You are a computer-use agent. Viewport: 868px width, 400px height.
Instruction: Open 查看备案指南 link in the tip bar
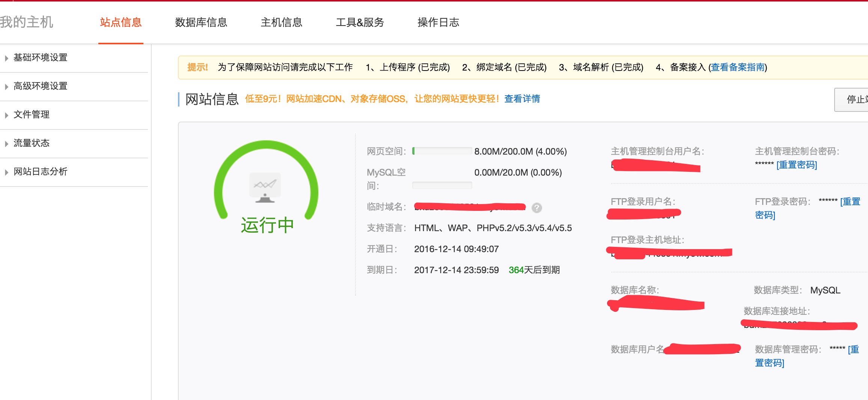[738, 67]
